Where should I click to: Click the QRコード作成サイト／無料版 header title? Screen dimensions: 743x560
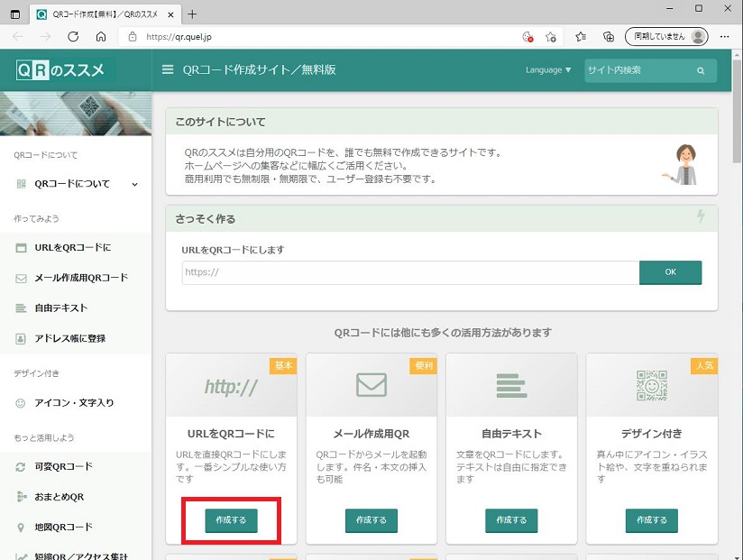coord(260,70)
